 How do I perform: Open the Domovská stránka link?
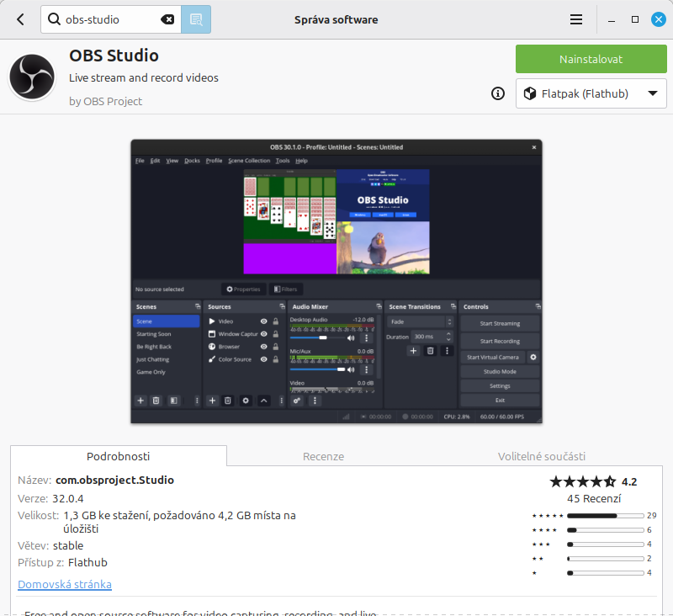tap(65, 584)
